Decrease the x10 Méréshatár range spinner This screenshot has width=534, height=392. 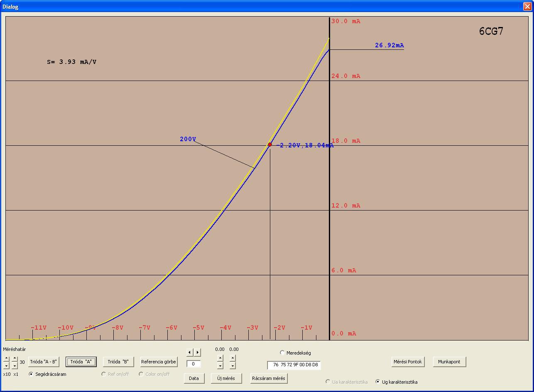point(6,365)
